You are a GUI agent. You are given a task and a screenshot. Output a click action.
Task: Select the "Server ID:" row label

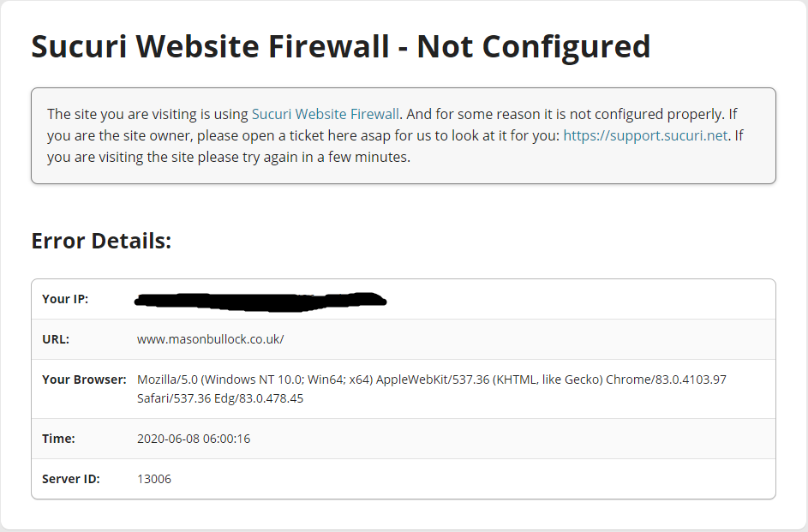pos(71,479)
